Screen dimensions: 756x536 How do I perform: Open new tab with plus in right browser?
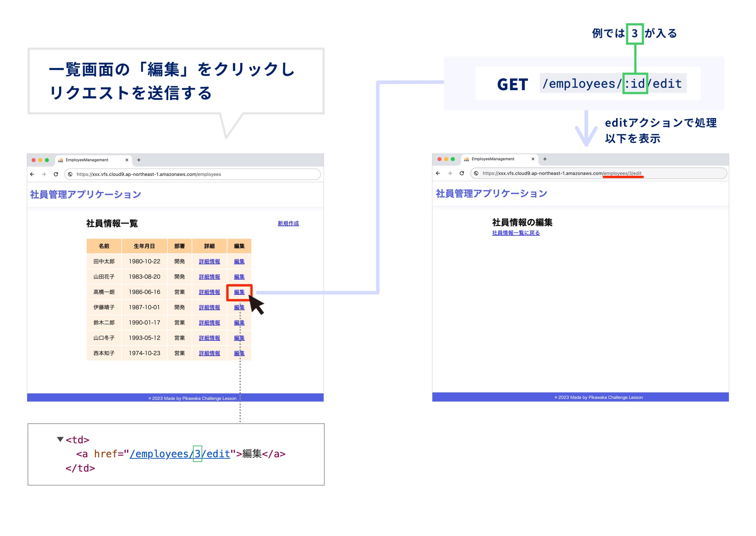pyautogui.click(x=545, y=159)
